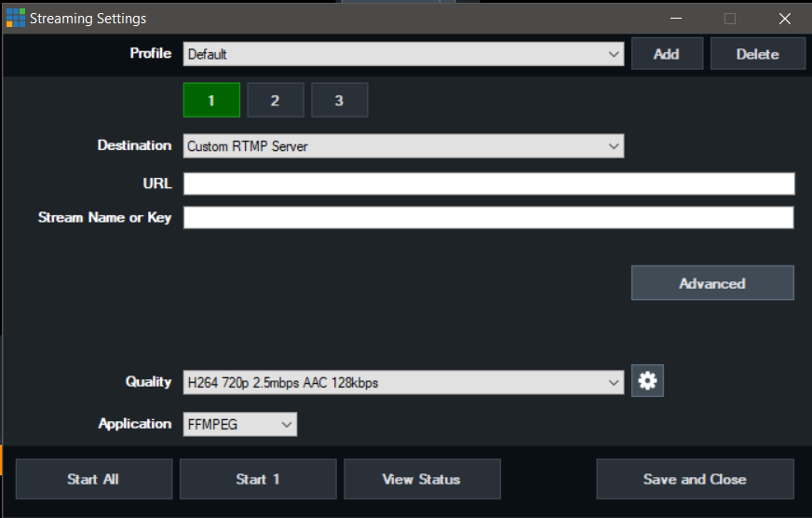812x518 pixels.
Task: Select stream tab 1
Action: [x=211, y=100]
